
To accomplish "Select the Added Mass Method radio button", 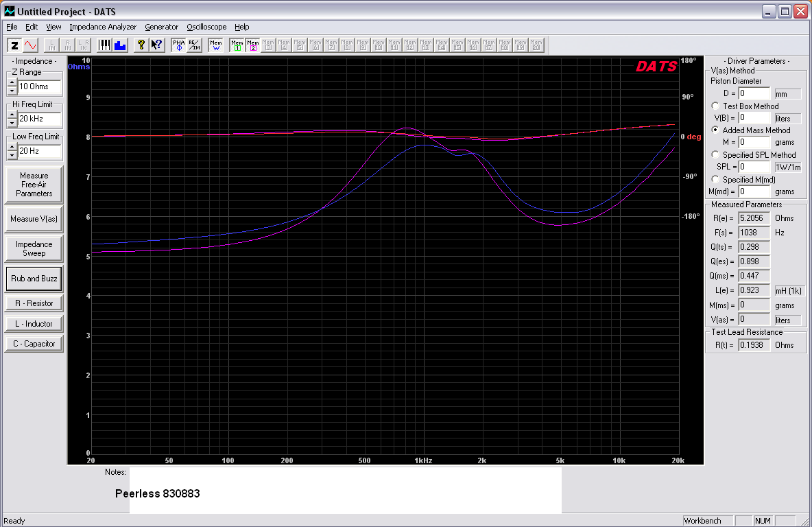I will coord(715,130).
